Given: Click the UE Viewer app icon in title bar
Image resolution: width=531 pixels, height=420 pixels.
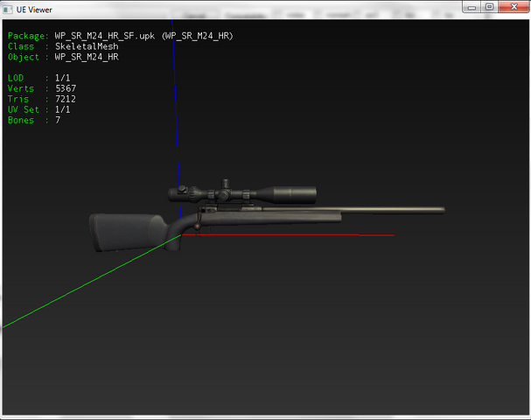Looking at the screenshot, I should pos(8,10).
